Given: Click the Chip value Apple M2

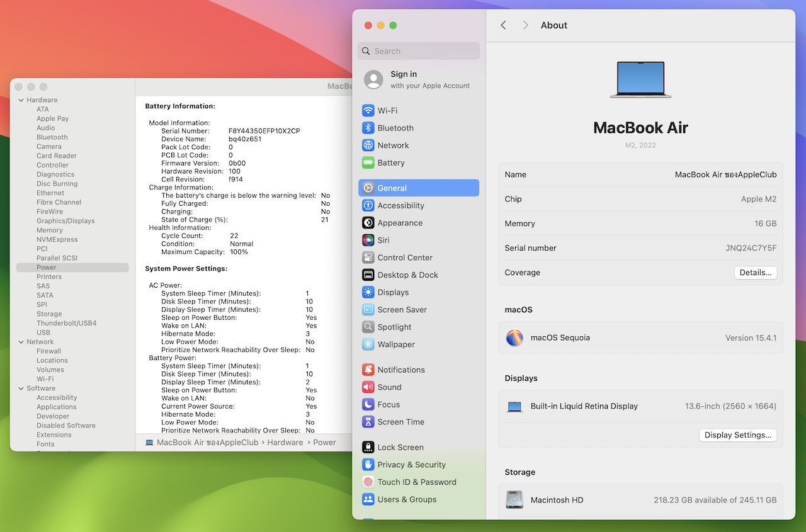Looking at the screenshot, I should click(759, 199).
